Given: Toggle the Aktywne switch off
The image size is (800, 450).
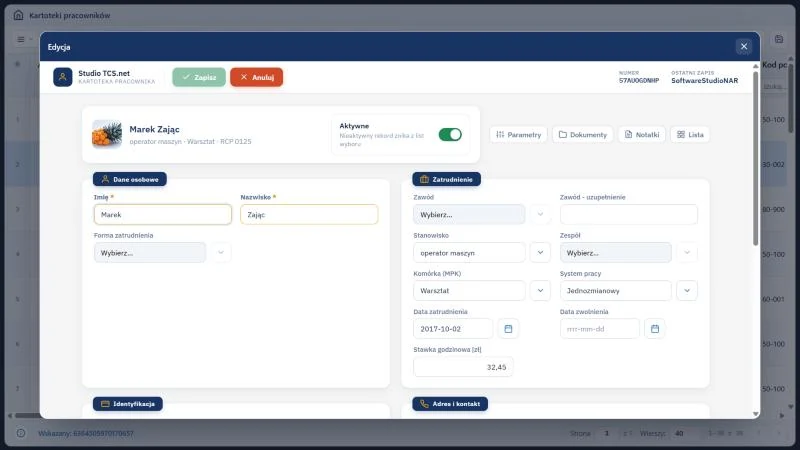Looking at the screenshot, I should click(x=450, y=135).
